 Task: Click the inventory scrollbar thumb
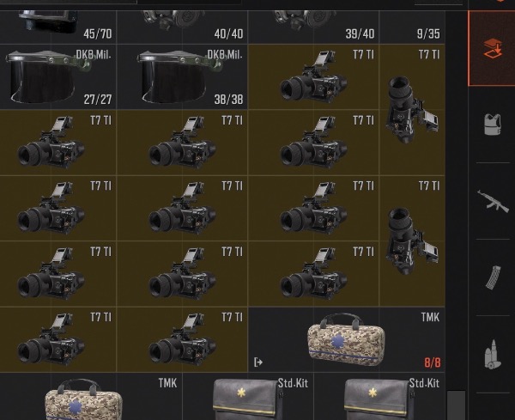tap(457, 405)
